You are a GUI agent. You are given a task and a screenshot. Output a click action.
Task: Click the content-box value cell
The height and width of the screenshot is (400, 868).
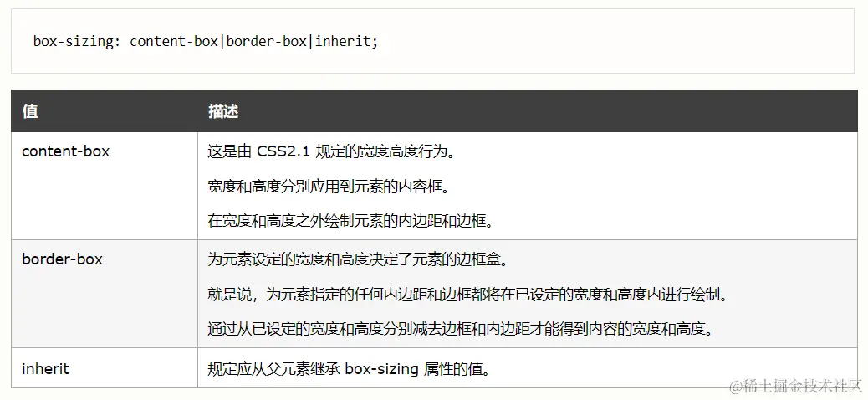[x=104, y=186]
